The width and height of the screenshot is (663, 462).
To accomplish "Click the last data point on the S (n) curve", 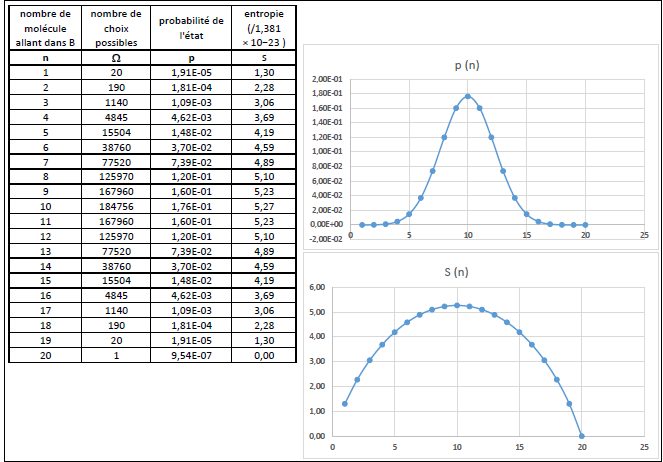I will (582, 436).
